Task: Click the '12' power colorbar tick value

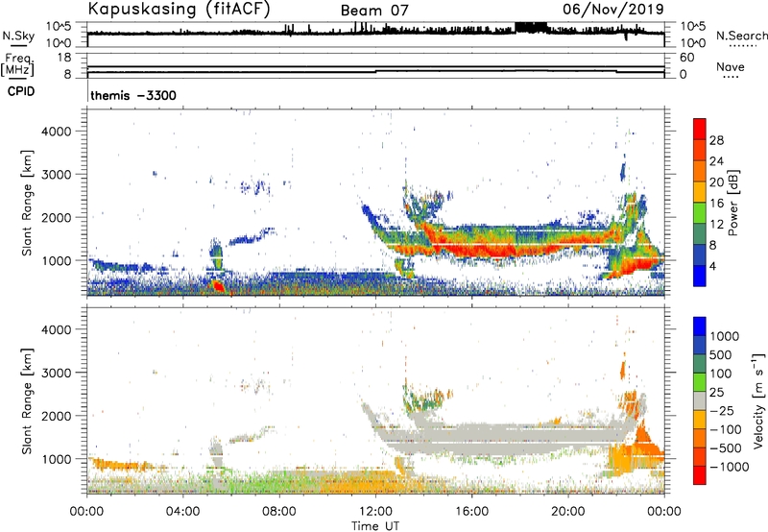Action: click(716, 225)
